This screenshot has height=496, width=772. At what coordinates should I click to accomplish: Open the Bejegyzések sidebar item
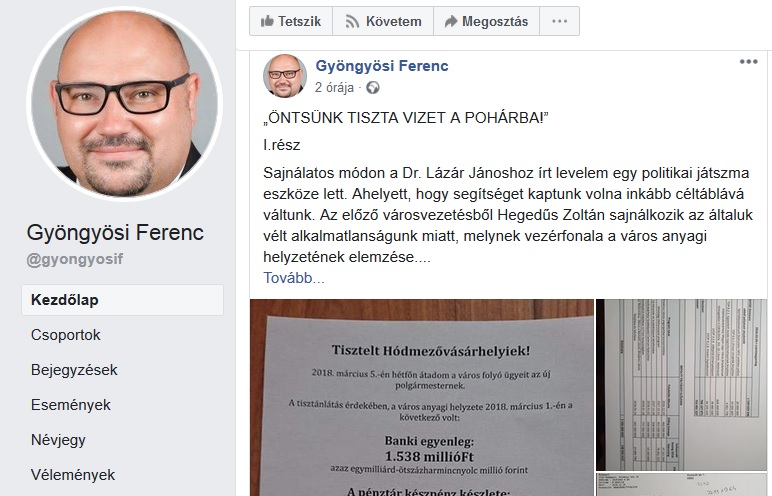tap(74, 370)
